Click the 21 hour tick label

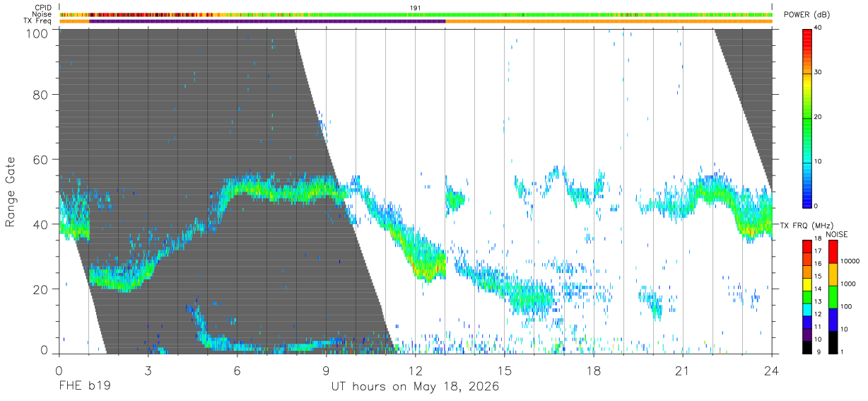coord(683,370)
